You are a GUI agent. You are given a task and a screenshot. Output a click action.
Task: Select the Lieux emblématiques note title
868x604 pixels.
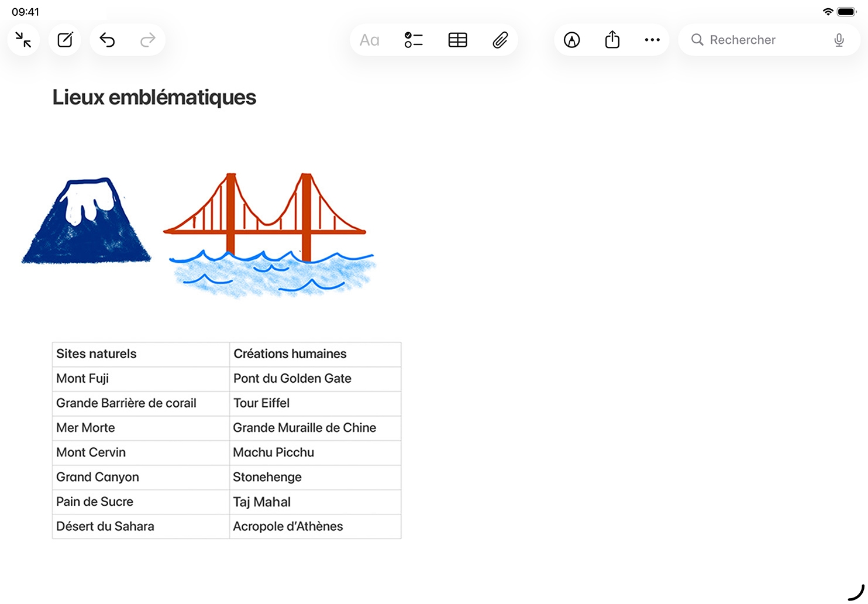[154, 97]
